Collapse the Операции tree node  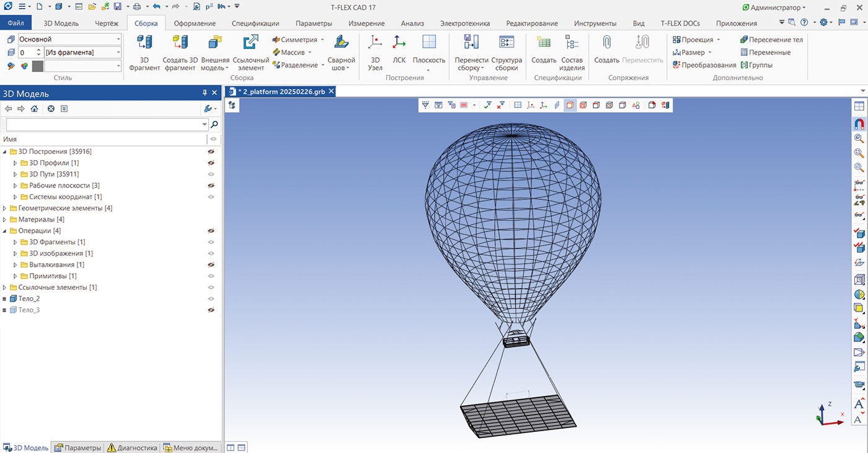coord(5,231)
